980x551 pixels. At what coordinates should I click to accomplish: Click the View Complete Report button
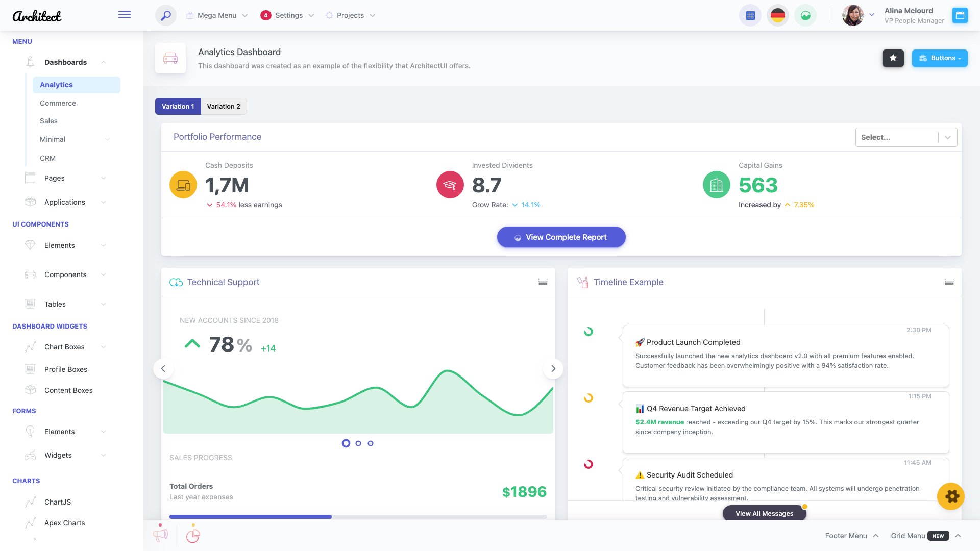(x=561, y=237)
